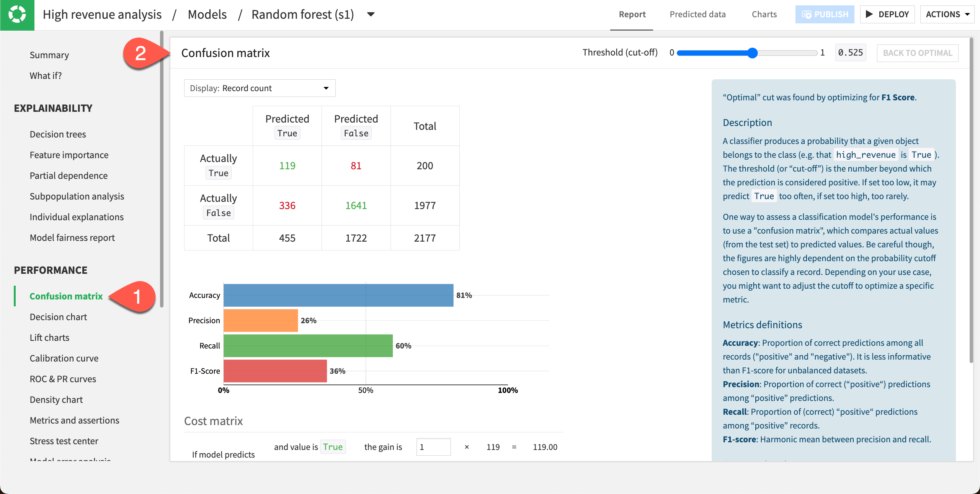
Task: Click the Dataiku home logo icon
Action: click(x=17, y=15)
